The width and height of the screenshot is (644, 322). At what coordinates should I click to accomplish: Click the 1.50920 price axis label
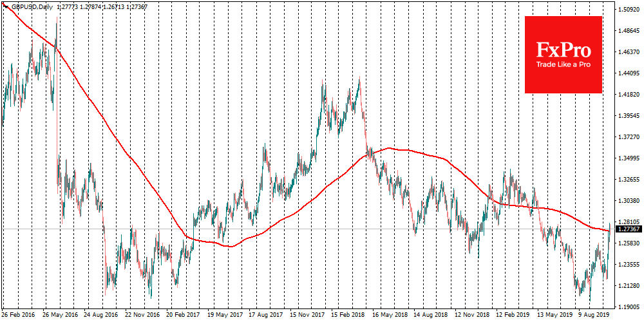pos(629,10)
